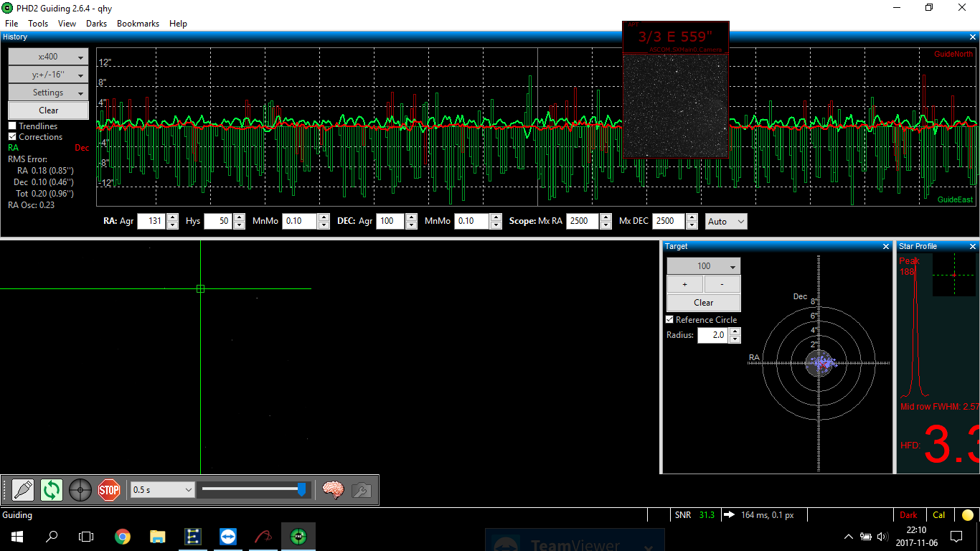Click the gamma slider handle
This screenshot has width=980, height=551.
click(301, 489)
